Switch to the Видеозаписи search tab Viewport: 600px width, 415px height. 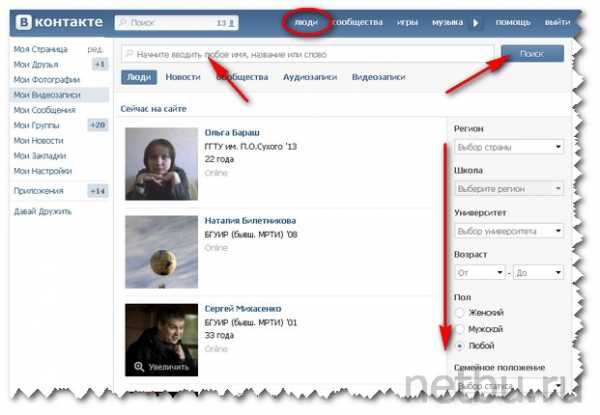(378, 77)
